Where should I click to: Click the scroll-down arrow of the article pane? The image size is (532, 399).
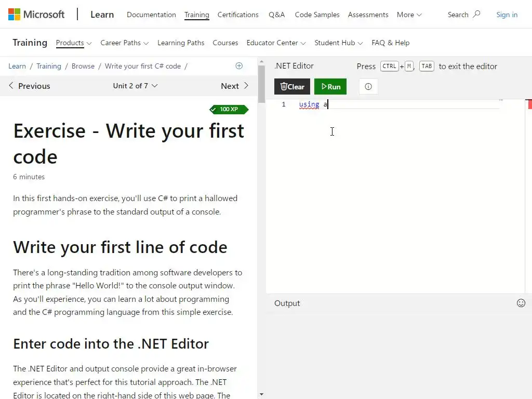261,395
